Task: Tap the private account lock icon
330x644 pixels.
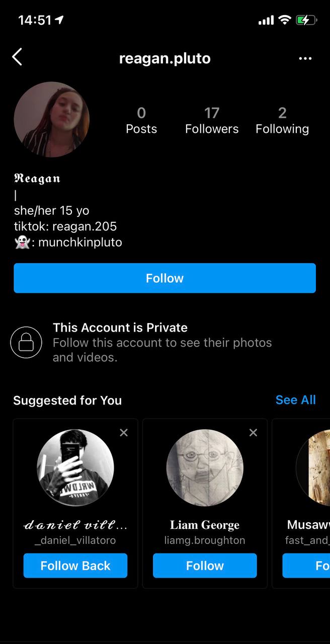Action: point(26,343)
